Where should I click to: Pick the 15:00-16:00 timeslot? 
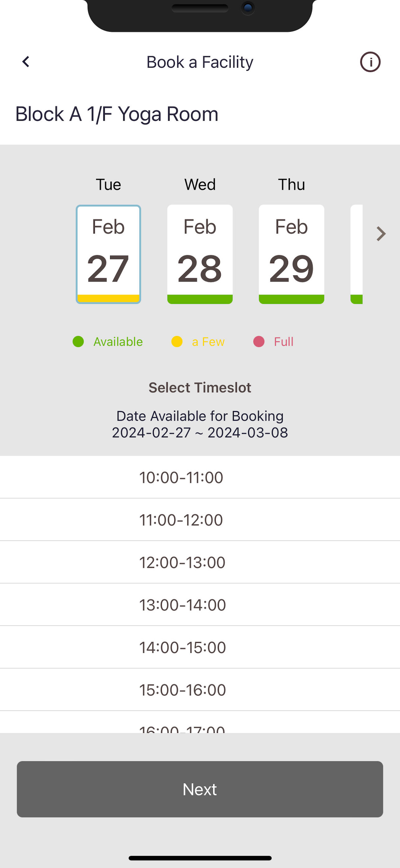200,690
